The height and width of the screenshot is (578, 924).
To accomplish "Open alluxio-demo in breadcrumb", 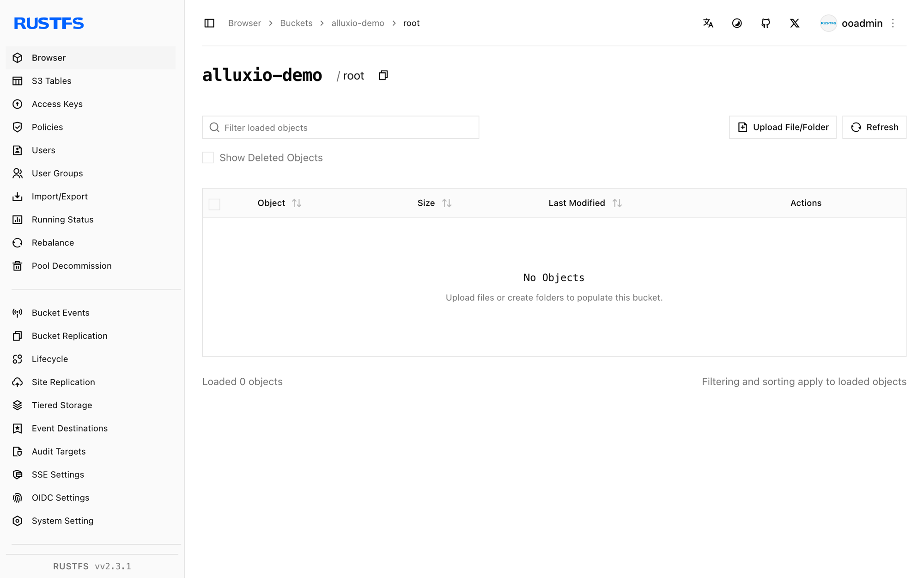I will click(358, 23).
